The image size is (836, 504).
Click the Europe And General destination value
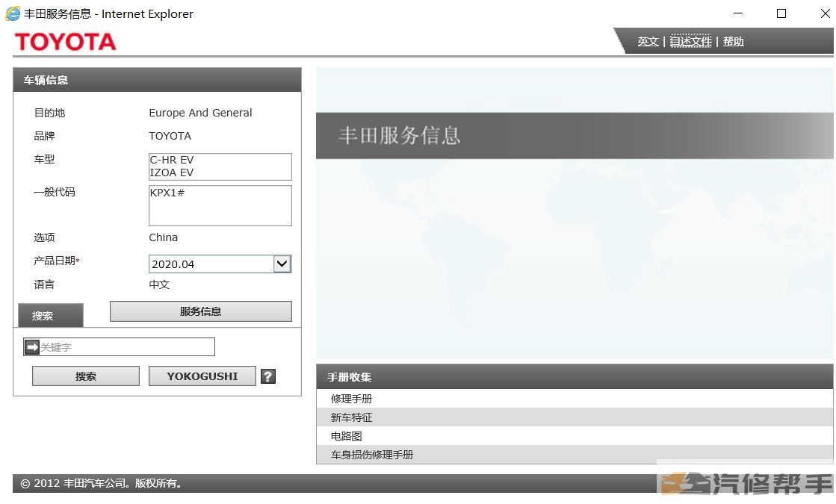click(x=200, y=113)
